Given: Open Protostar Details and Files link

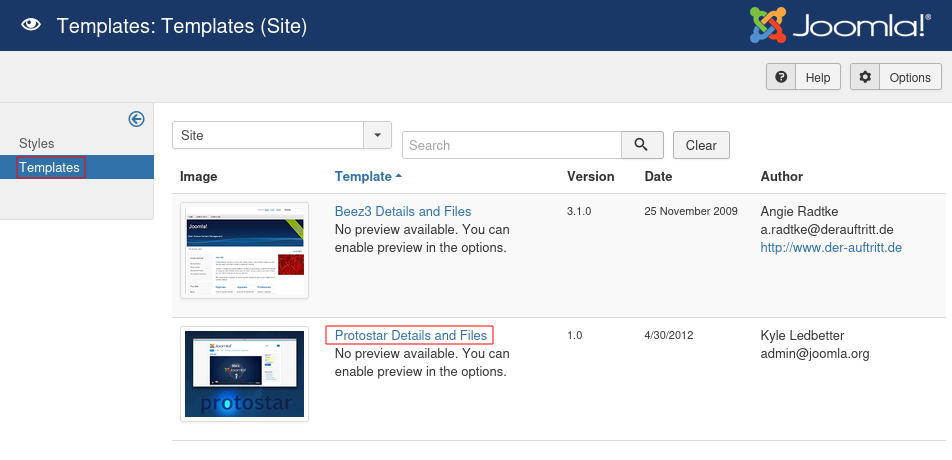Looking at the screenshot, I should (x=411, y=335).
